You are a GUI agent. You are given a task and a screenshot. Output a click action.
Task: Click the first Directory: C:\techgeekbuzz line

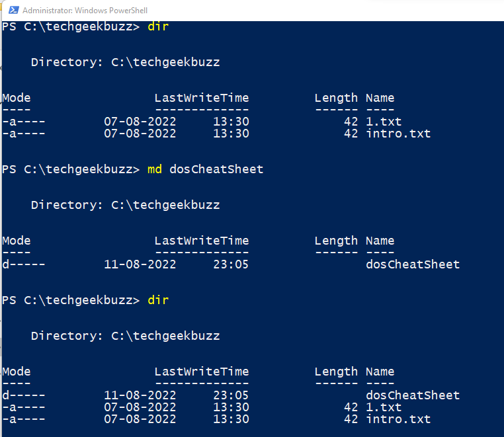[125, 62]
